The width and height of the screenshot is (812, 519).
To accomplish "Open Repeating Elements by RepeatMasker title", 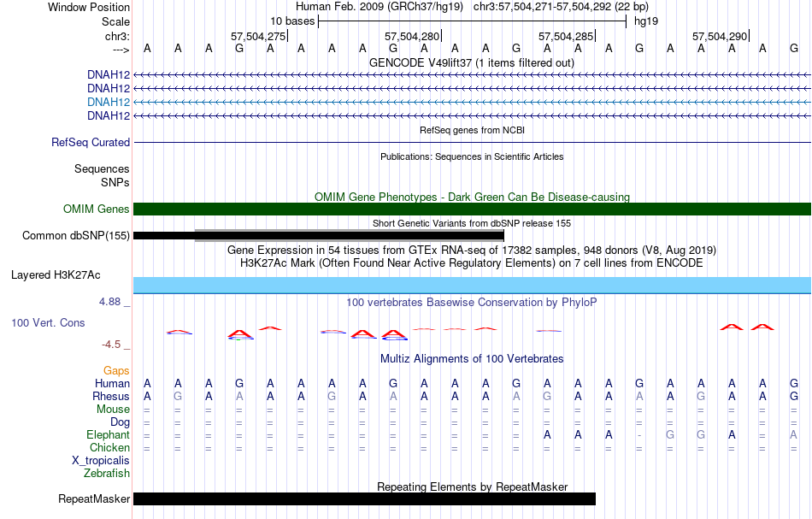I will [x=472, y=487].
